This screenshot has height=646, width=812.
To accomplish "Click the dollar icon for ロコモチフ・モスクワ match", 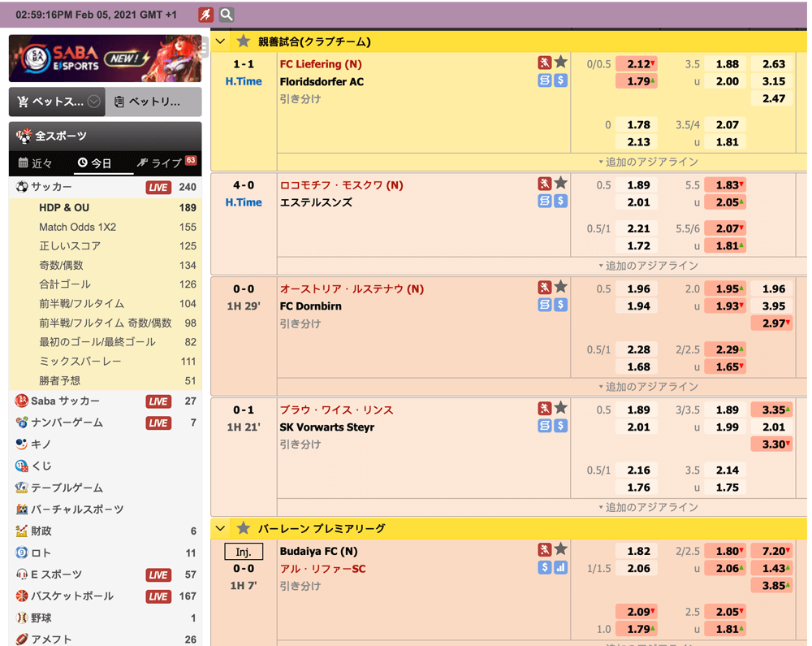I will coord(560,201).
